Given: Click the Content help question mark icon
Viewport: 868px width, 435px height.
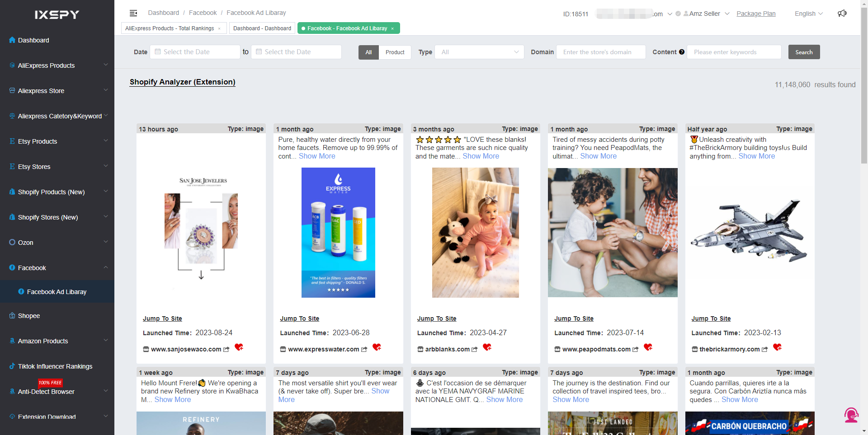Looking at the screenshot, I should point(682,52).
